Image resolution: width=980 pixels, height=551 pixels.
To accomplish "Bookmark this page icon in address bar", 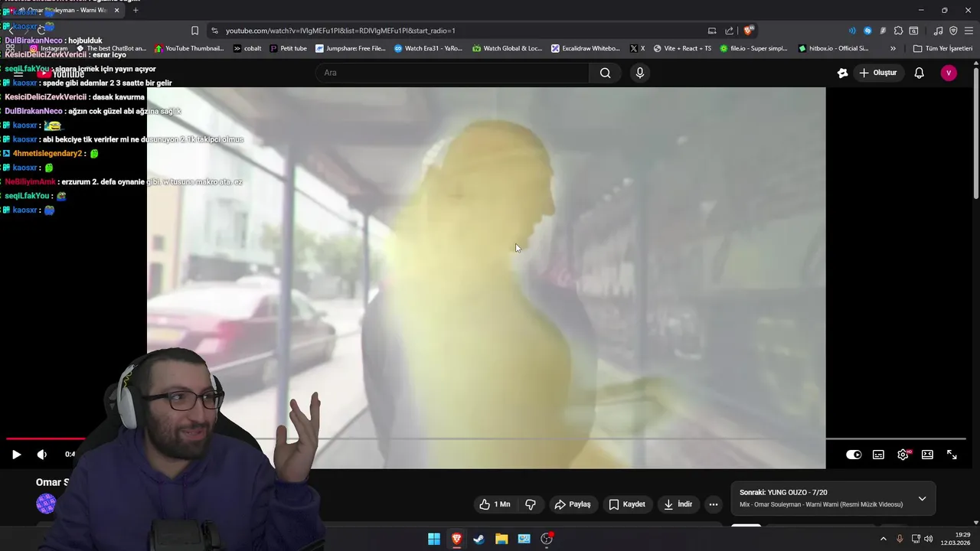I will [194, 31].
